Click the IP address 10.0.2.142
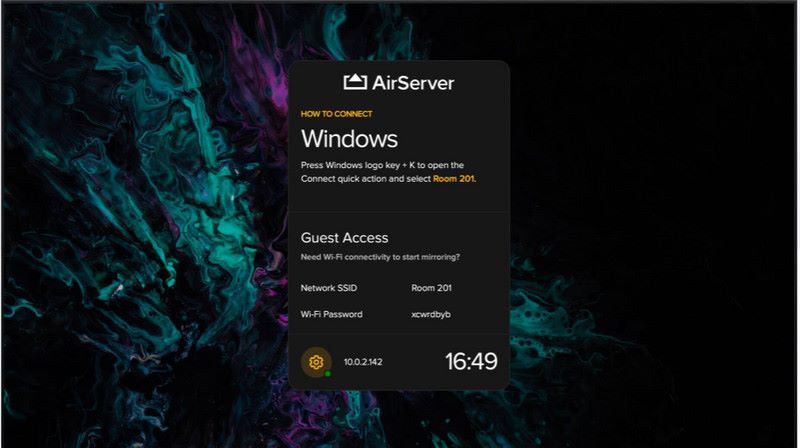This screenshot has width=800, height=448. [x=363, y=362]
